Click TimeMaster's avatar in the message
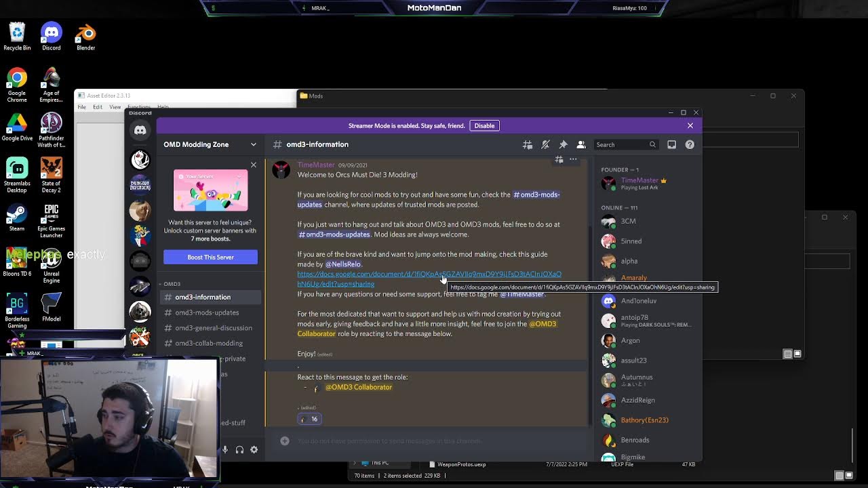This screenshot has height=488, width=868. 281,169
